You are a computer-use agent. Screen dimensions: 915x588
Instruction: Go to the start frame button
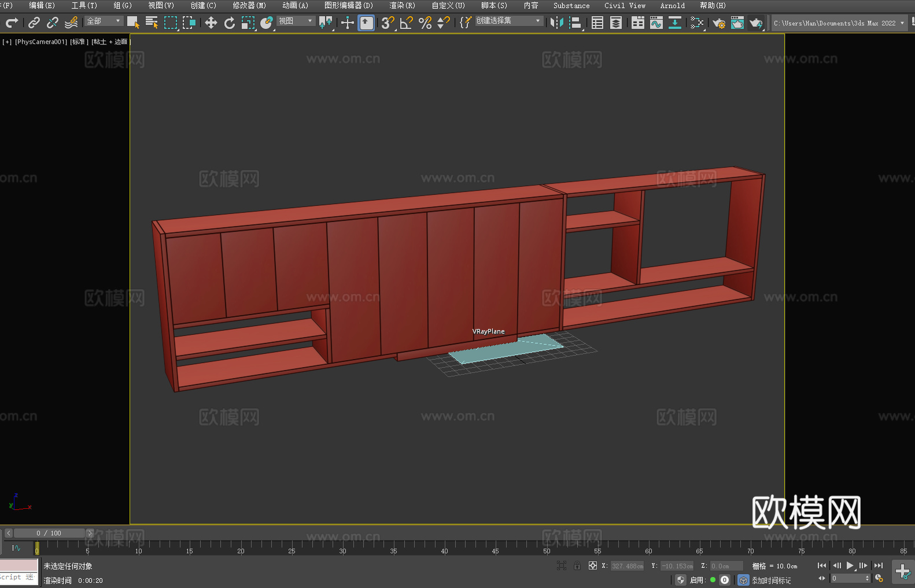(822, 565)
